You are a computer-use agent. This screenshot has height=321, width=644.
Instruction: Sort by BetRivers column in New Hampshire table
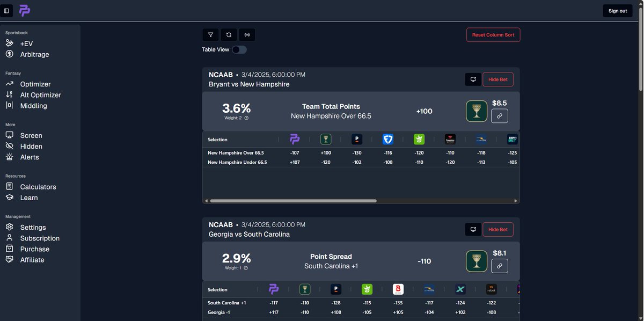(x=481, y=140)
